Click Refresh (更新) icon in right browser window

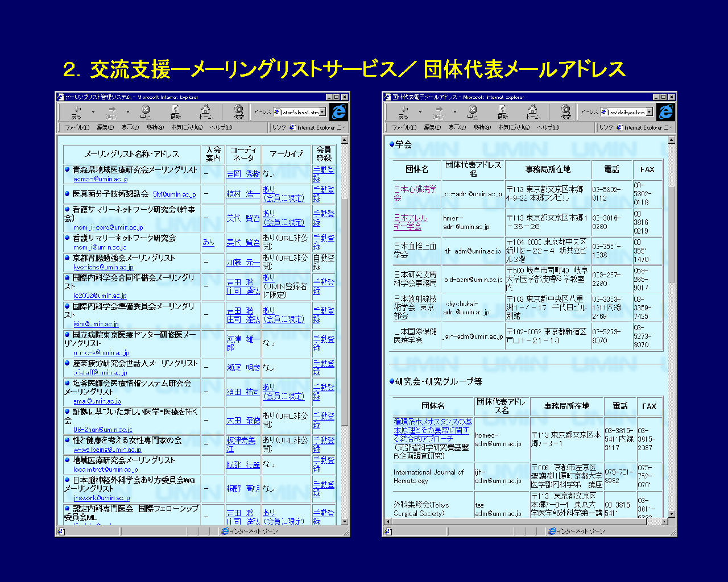(503, 111)
